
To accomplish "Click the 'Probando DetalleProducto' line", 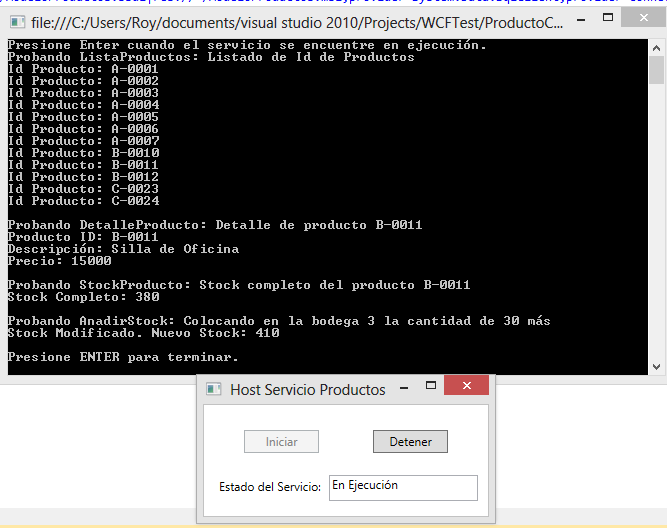I will 215,225.
